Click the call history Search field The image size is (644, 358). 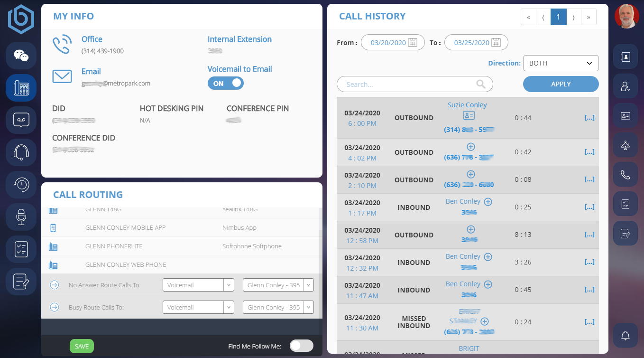pyautogui.click(x=410, y=85)
